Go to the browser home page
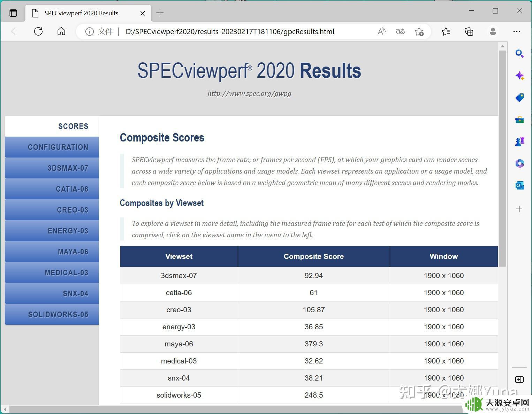Image resolution: width=532 pixels, height=414 pixels. pyautogui.click(x=61, y=31)
